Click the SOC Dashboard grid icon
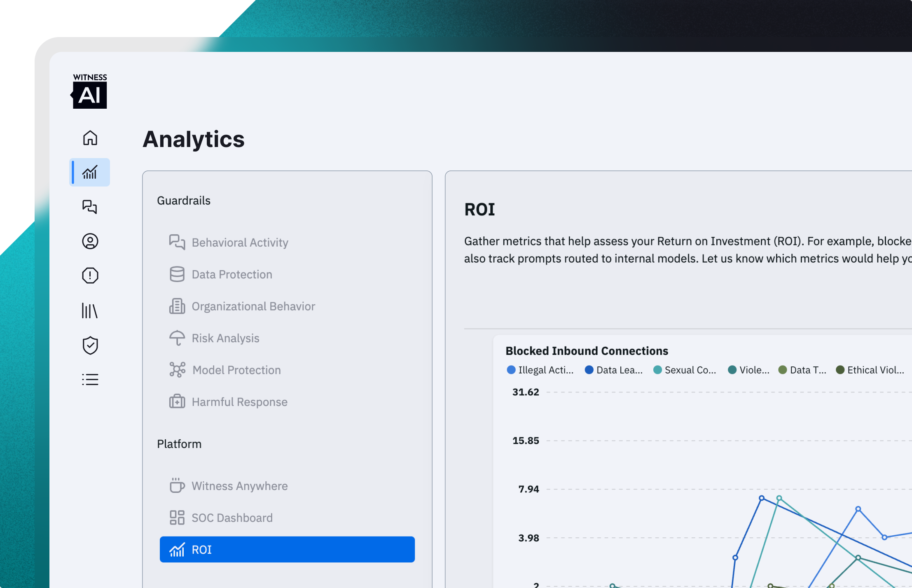This screenshot has height=588, width=912. [x=177, y=518]
